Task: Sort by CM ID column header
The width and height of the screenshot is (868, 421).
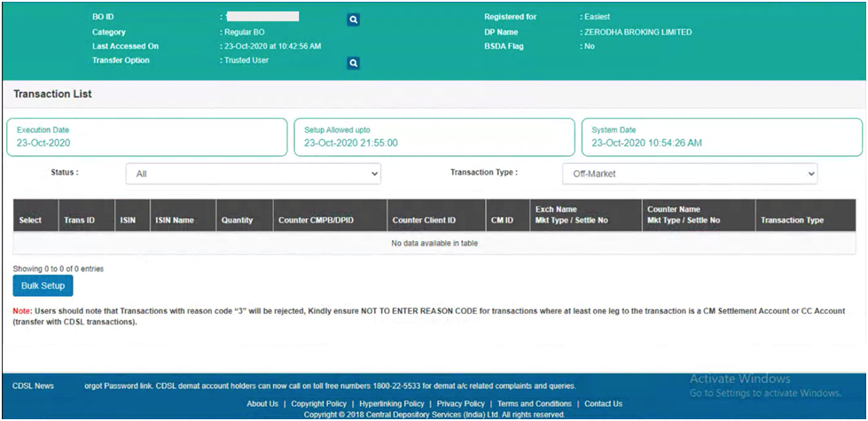Action: [502, 220]
